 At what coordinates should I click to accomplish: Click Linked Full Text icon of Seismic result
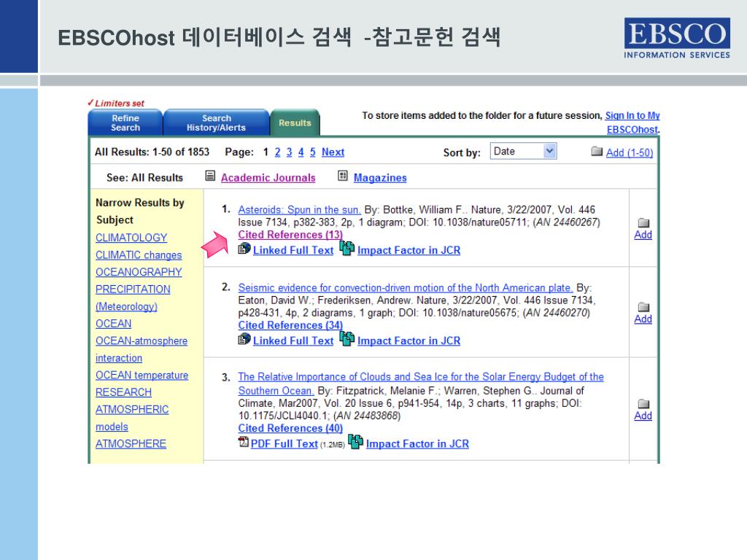click(x=244, y=339)
